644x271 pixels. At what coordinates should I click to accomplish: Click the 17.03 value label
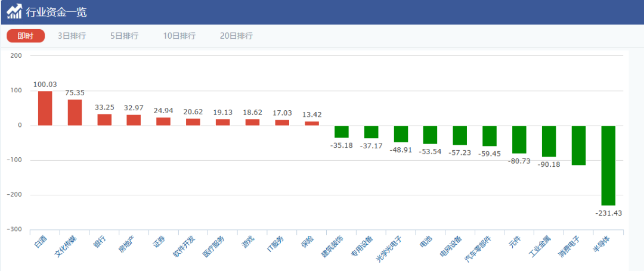pos(282,113)
